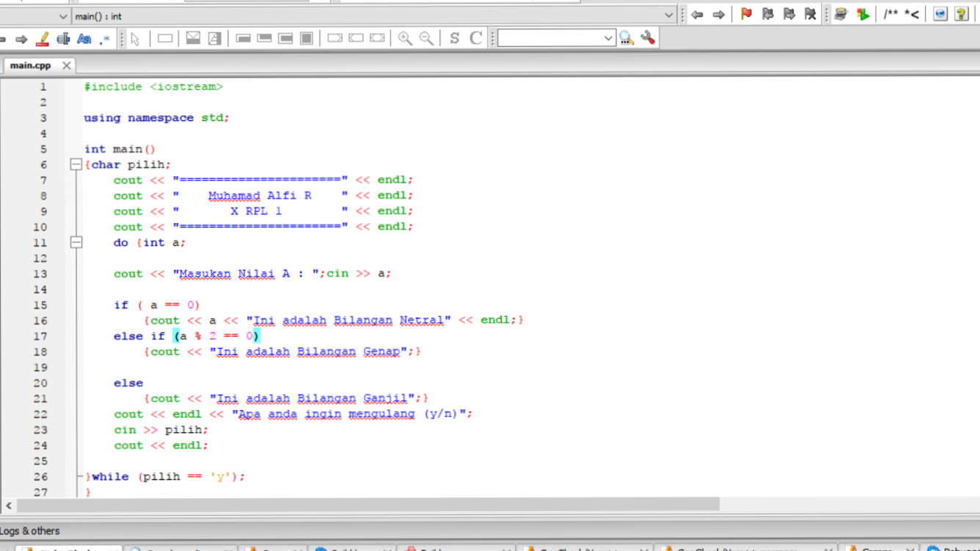Jump forward with right arrow icon
This screenshot has height=551, width=980.
(x=719, y=15)
